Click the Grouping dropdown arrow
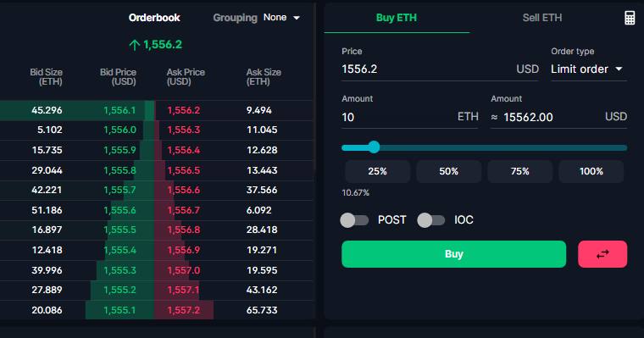The height and width of the screenshot is (338, 644). click(x=296, y=18)
